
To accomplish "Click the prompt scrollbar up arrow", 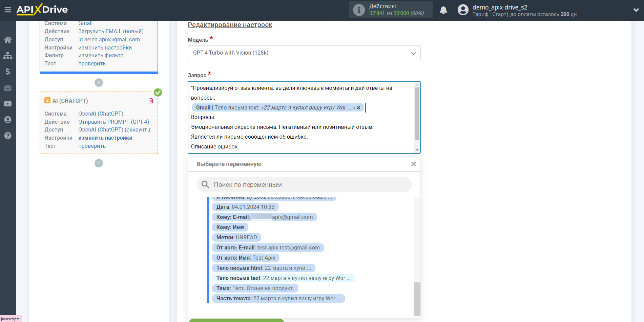I will click(417, 85).
